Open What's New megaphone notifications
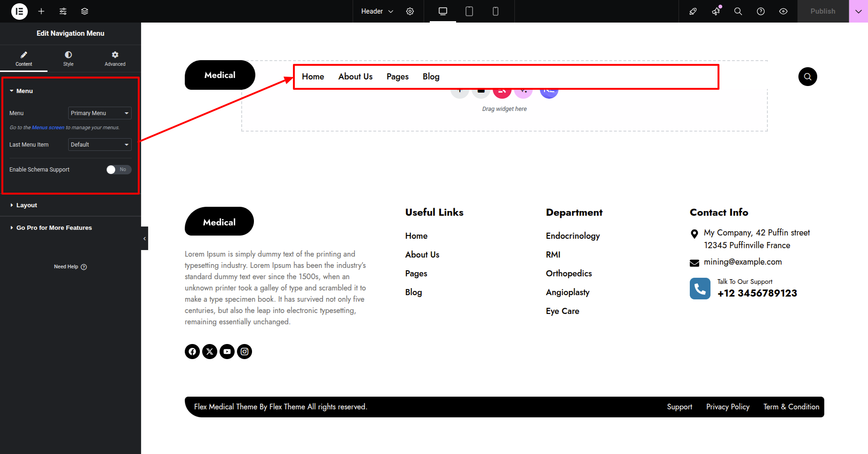 click(x=716, y=11)
